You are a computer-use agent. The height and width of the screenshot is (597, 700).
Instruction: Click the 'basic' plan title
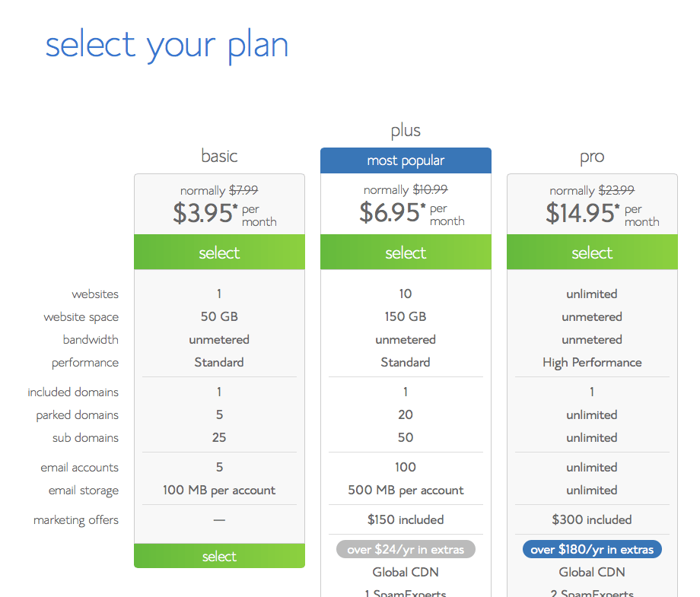(x=219, y=156)
